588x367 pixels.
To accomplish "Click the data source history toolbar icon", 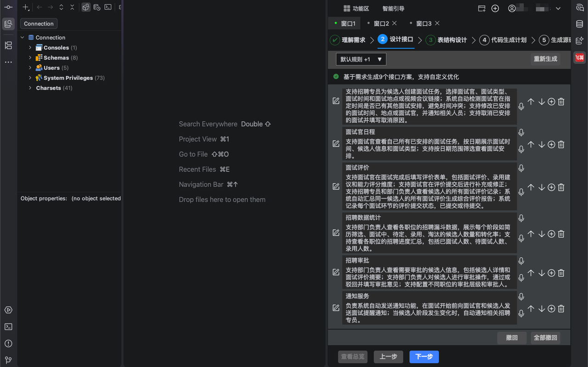I will (97, 7).
